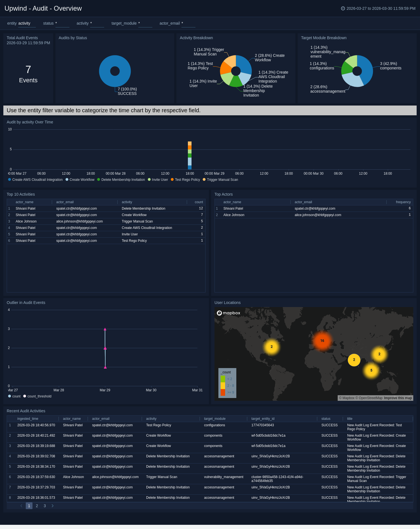
Task: Open the entity filter set to activity
Action: [x=27, y=24]
